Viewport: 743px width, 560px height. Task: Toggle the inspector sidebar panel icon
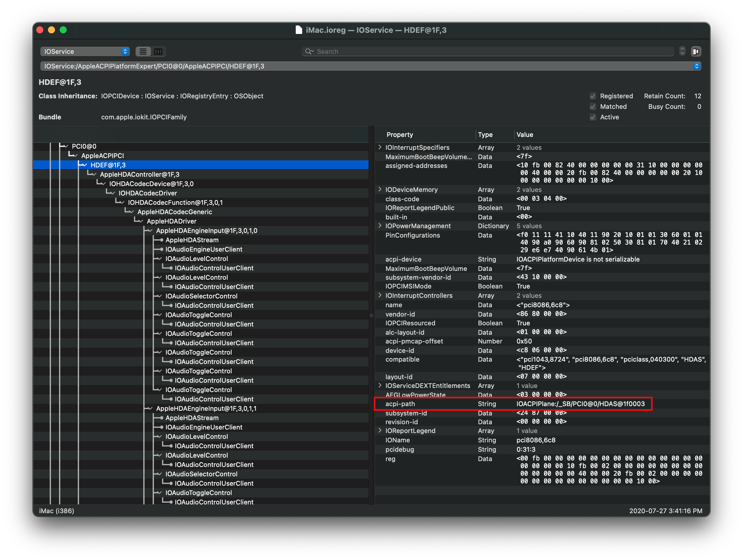(696, 51)
